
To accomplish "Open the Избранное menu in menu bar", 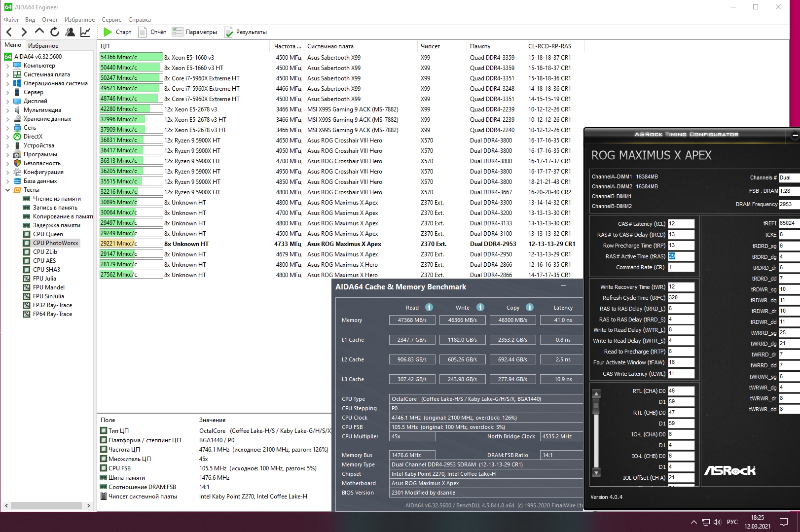I will [x=79, y=20].
